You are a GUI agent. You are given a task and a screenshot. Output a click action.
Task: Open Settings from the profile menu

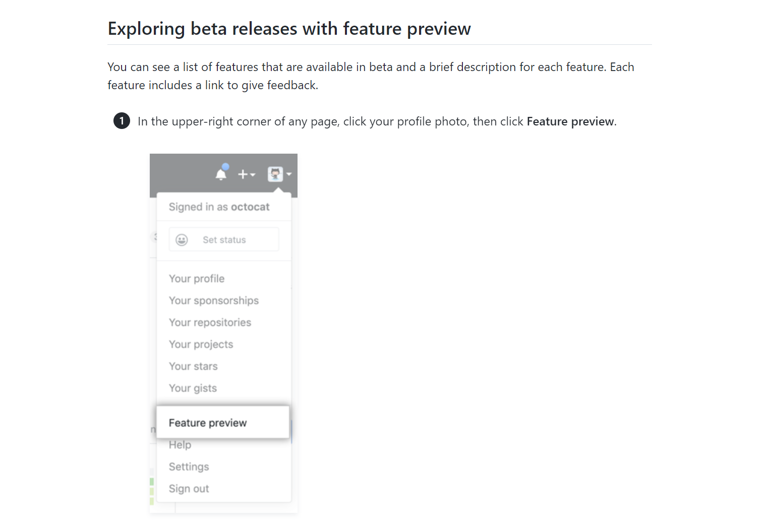point(189,467)
